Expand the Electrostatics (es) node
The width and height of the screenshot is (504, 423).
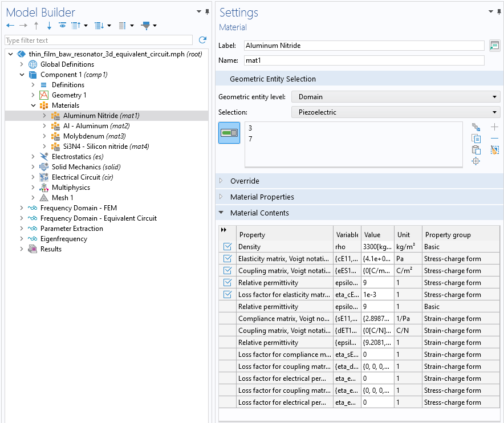click(x=33, y=157)
